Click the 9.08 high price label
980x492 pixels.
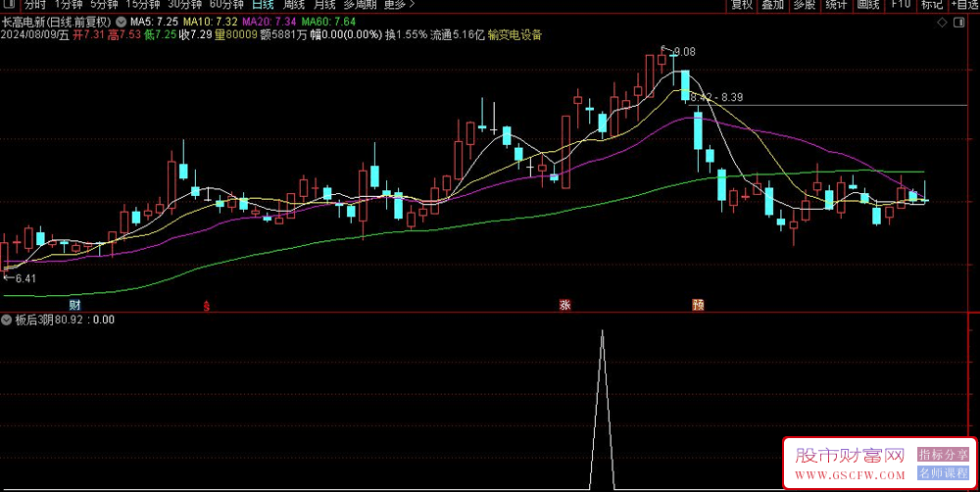pos(685,52)
